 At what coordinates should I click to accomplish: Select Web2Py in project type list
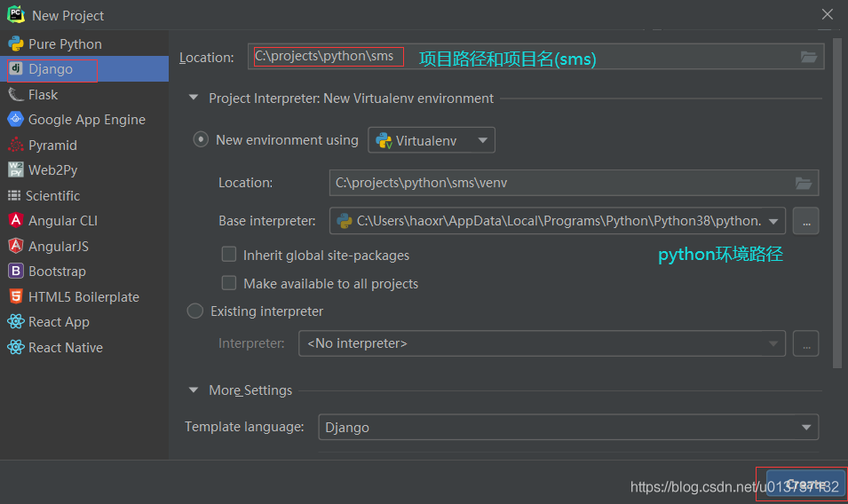point(53,169)
